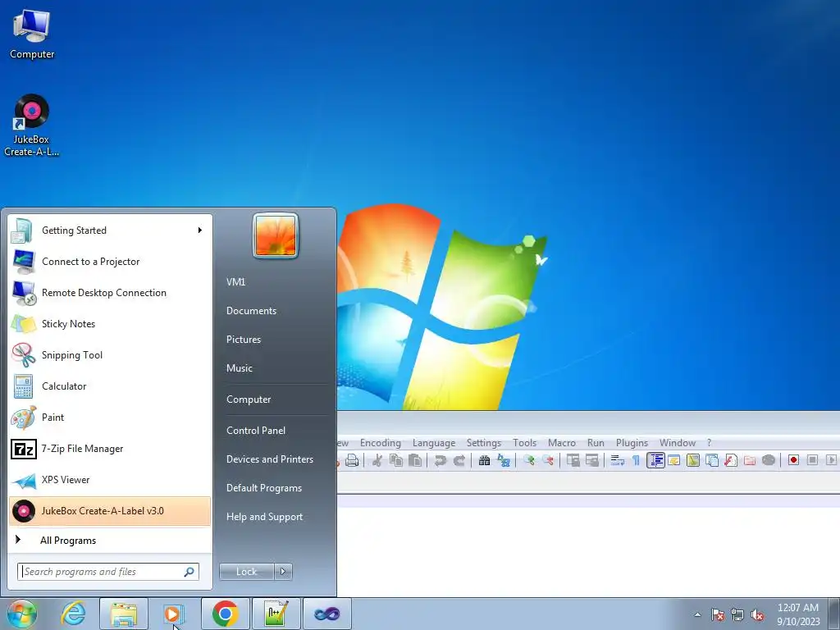This screenshot has width=840, height=630.
Task: Open Folder as Workspace icon in Notepad++
Action: click(x=750, y=460)
